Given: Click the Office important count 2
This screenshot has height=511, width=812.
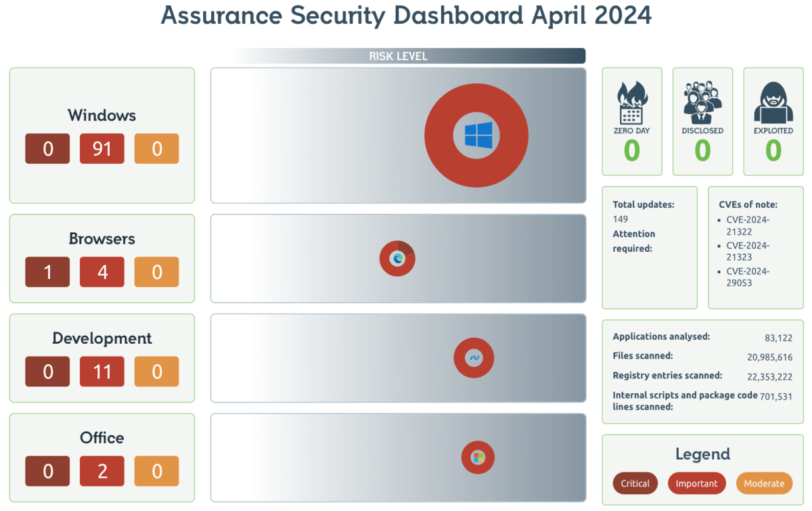Looking at the screenshot, I should [x=101, y=471].
